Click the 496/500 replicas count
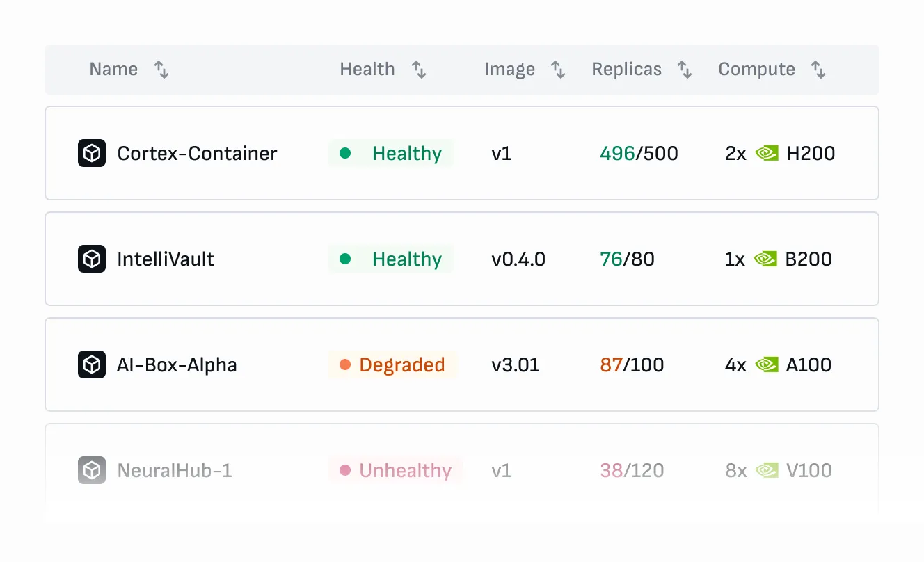Viewport: 924px width, 562px height. point(638,153)
